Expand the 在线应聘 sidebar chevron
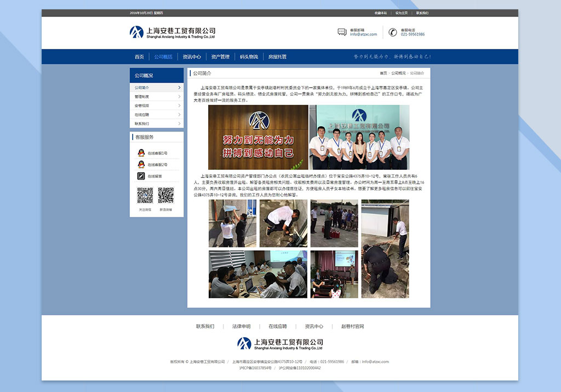This screenshot has width=561, height=392. pyautogui.click(x=179, y=115)
